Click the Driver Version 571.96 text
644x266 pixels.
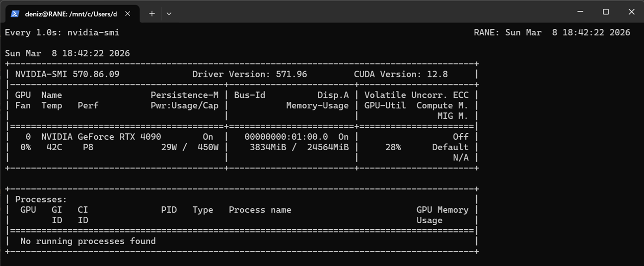coord(249,74)
